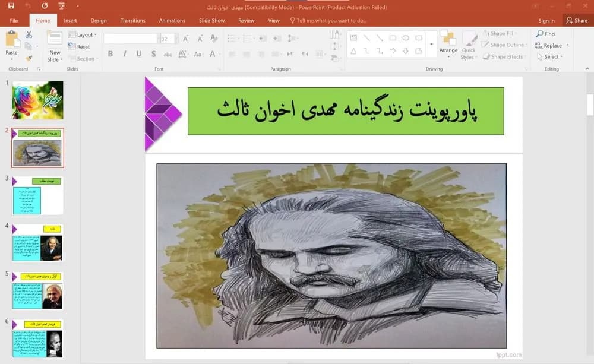Click the New Slide icon
This screenshot has width=594, height=364.
(55, 38)
